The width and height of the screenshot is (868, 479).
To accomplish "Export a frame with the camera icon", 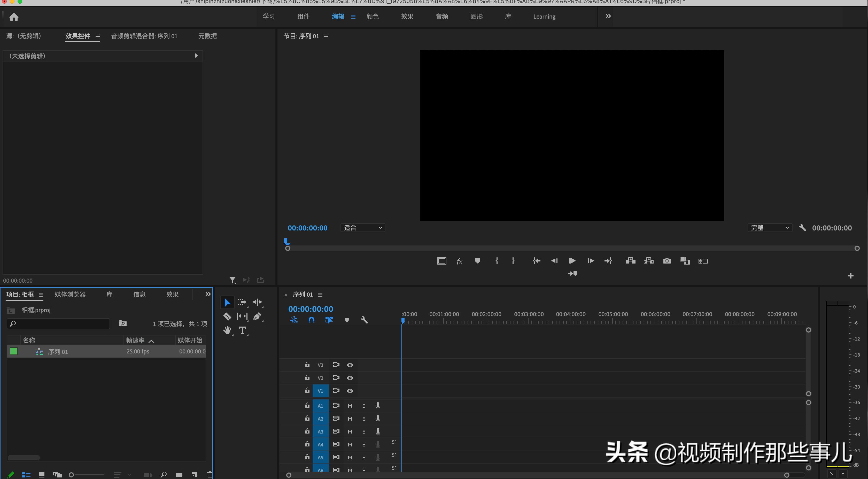I will pos(667,261).
